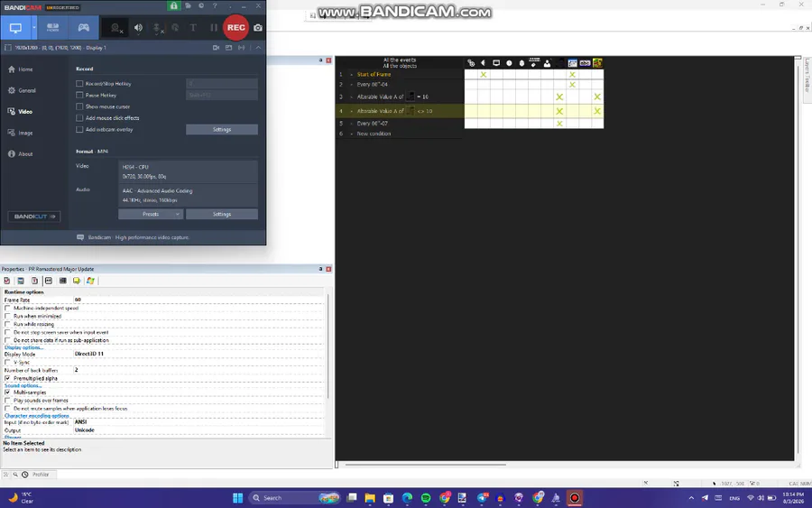Click the video camera icon in Bandicam status row
The width and height of the screenshot is (812, 508).
216,48
